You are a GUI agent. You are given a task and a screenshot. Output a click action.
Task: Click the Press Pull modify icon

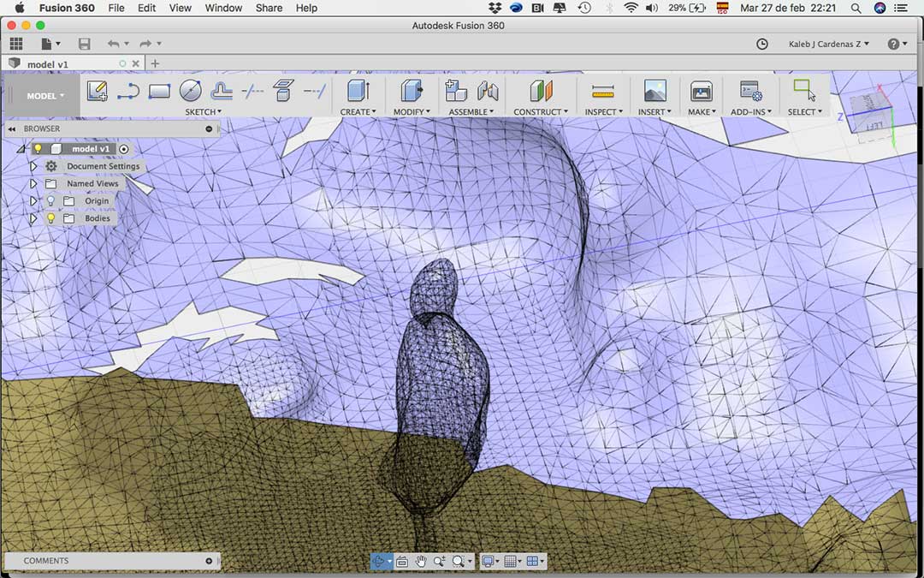pyautogui.click(x=412, y=91)
